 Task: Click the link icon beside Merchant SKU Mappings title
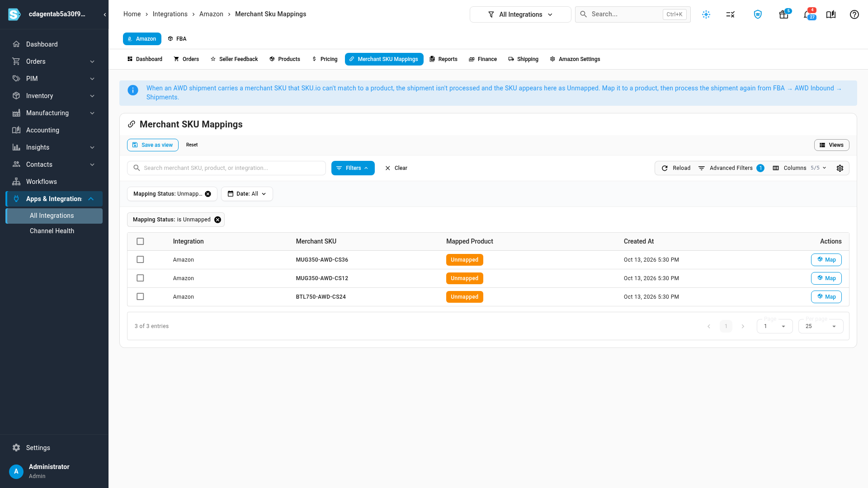[x=132, y=124]
